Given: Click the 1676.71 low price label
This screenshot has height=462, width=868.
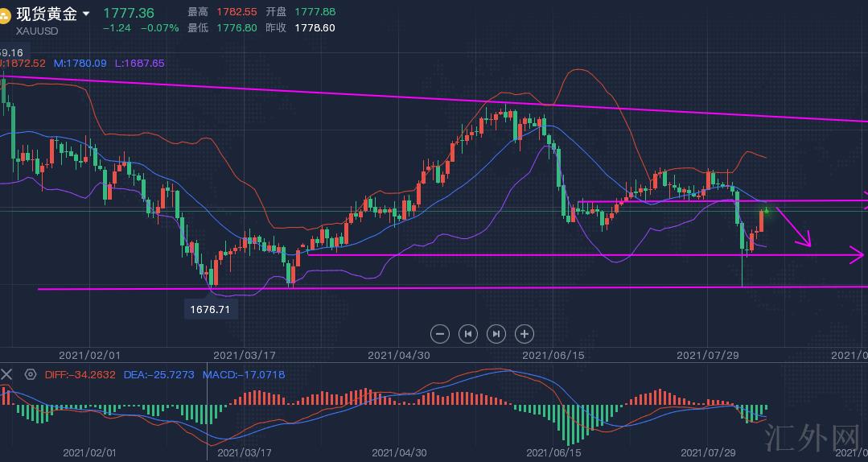Looking at the screenshot, I should point(211,308).
